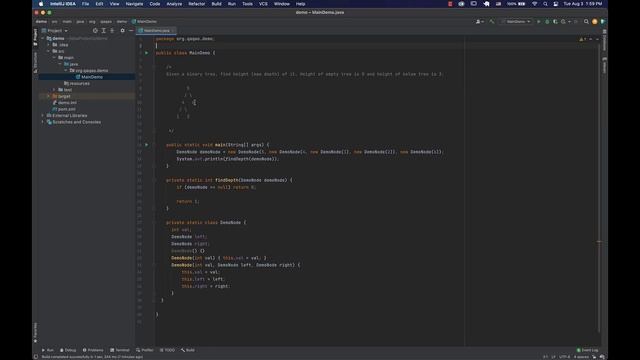
Task: Open the Favorites vertical tool window tab
Action: [36, 333]
